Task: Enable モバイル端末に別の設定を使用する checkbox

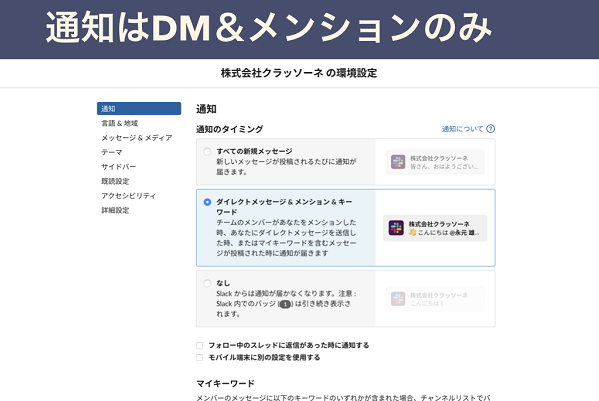Action: tap(199, 357)
